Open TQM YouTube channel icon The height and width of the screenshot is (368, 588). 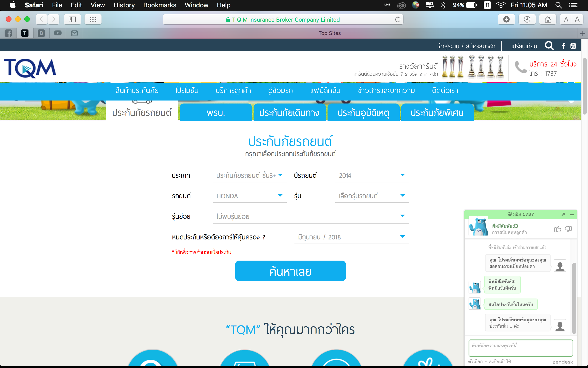click(x=573, y=46)
